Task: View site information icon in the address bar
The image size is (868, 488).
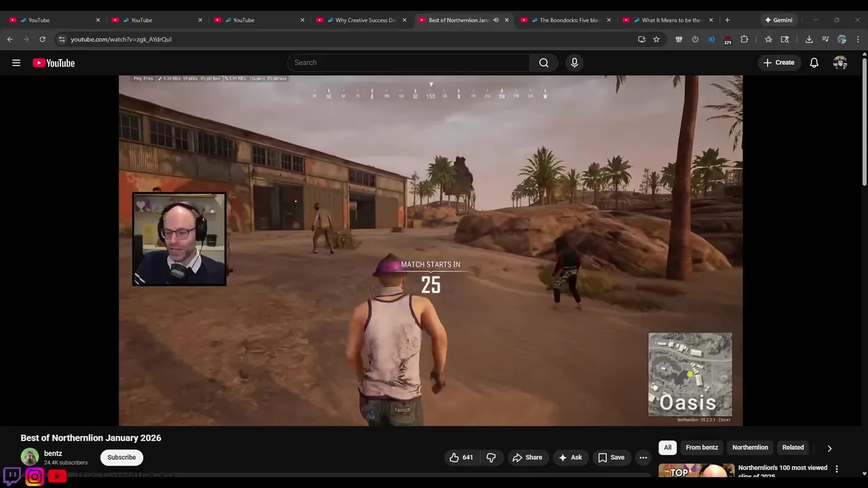Action: click(62, 39)
